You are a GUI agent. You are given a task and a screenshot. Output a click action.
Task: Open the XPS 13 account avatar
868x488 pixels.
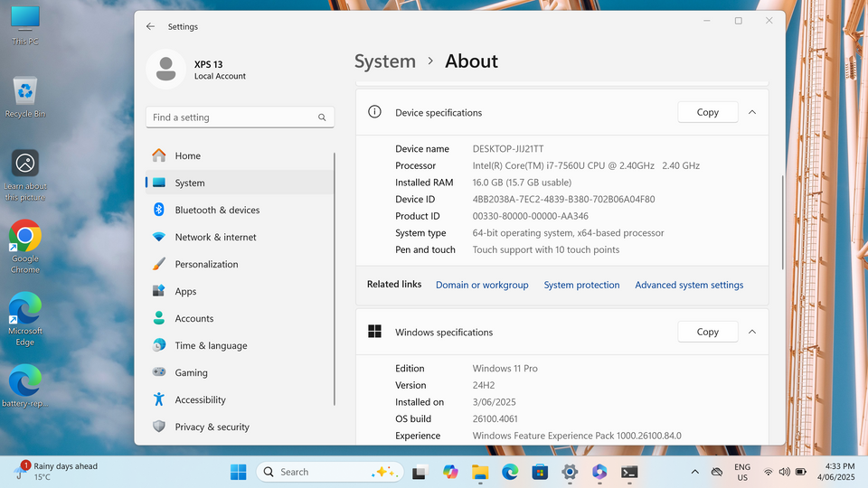coord(165,70)
